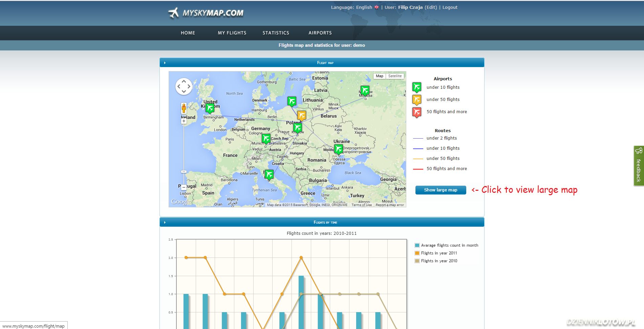Viewport: 644px width, 329px height.
Task: Click Terms of Use map link
Action: pyautogui.click(x=362, y=205)
